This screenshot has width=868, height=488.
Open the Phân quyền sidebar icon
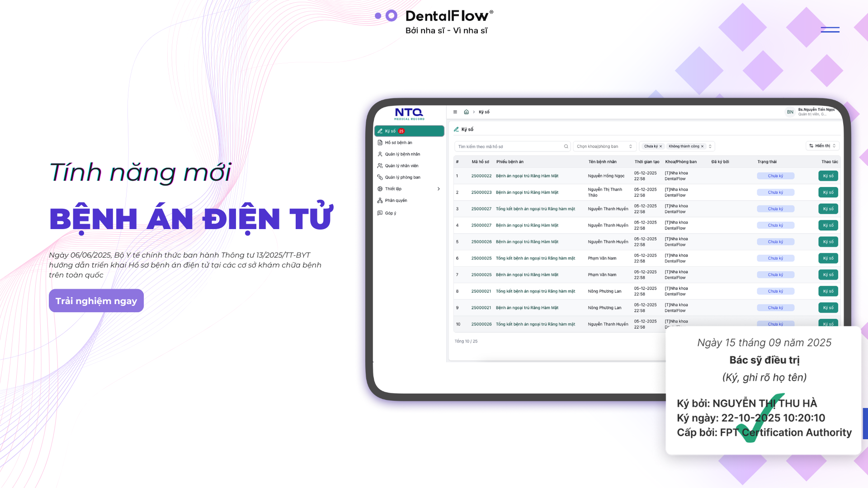[x=380, y=201]
